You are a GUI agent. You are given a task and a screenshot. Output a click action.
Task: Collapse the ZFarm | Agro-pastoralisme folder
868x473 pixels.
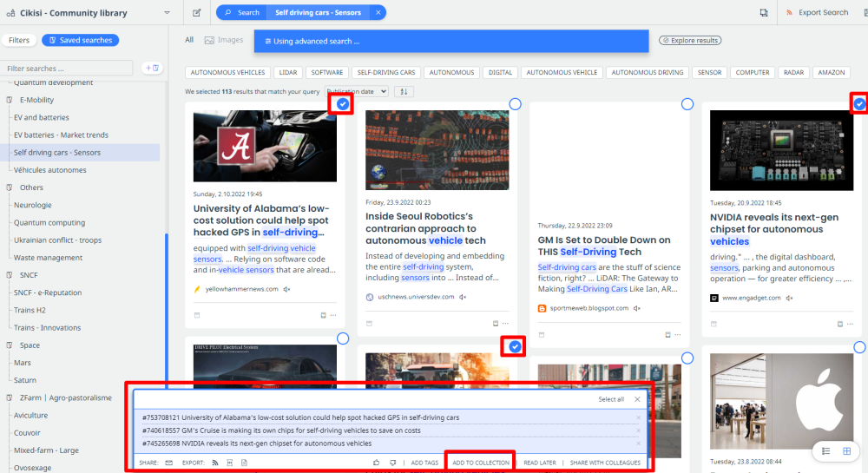click(x=10, y=397)
